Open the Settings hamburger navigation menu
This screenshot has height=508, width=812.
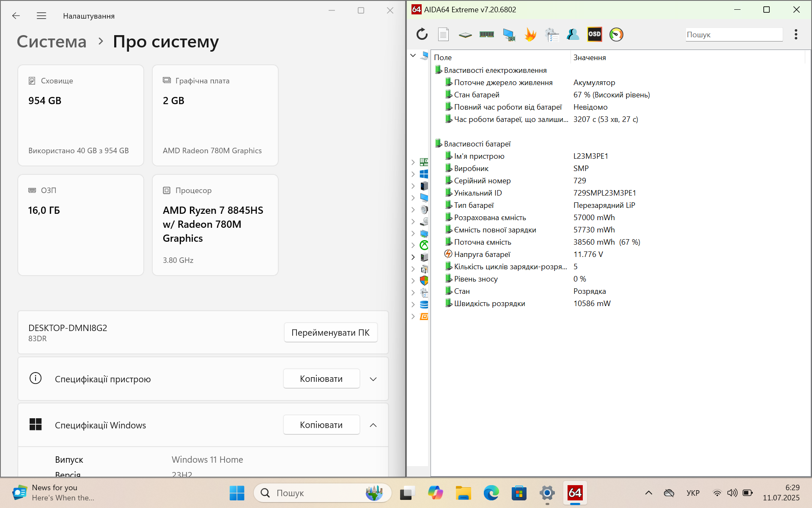pos(41,16)
